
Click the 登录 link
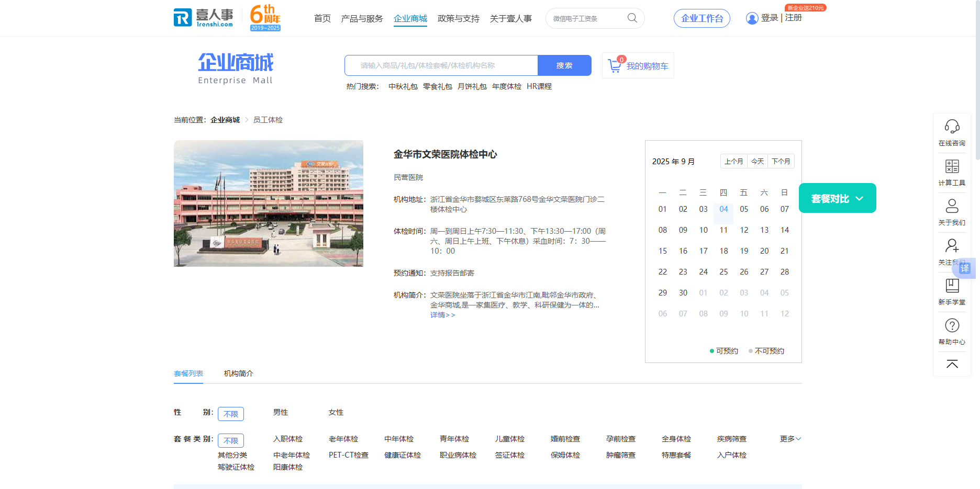pos(770,18)
